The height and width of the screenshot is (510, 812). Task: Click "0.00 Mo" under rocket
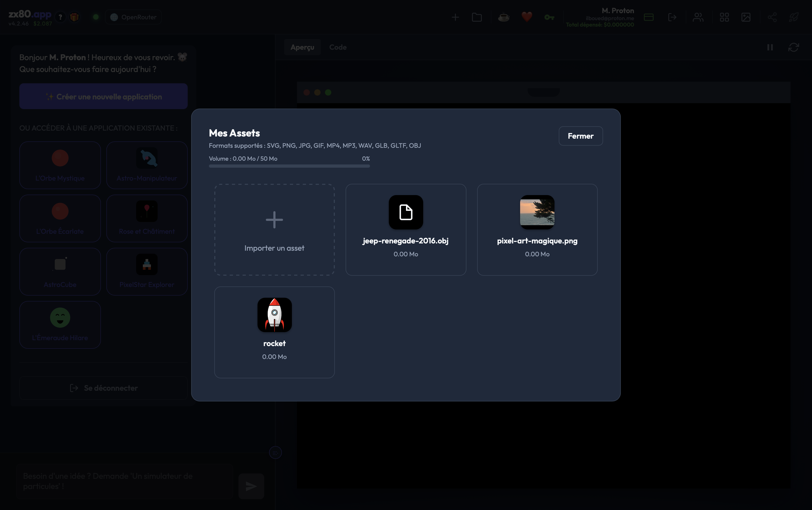(274, 357)
